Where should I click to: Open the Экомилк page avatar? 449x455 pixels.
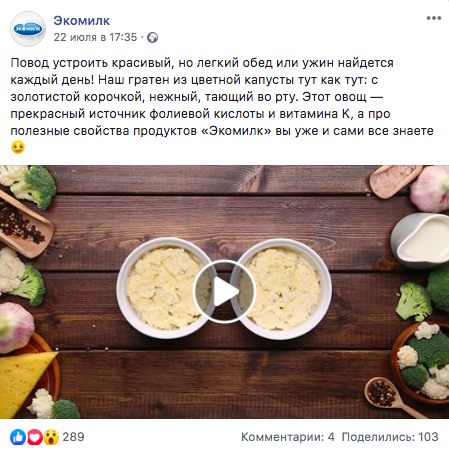pyautogui.click(x=28, y=29)
